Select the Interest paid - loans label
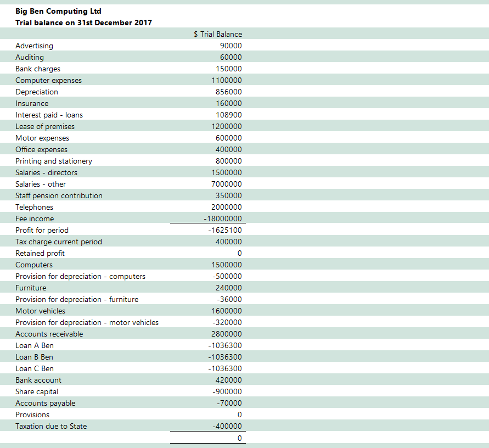Image resolution: width=489 pixels, height=448 pixels. point(49,115)
